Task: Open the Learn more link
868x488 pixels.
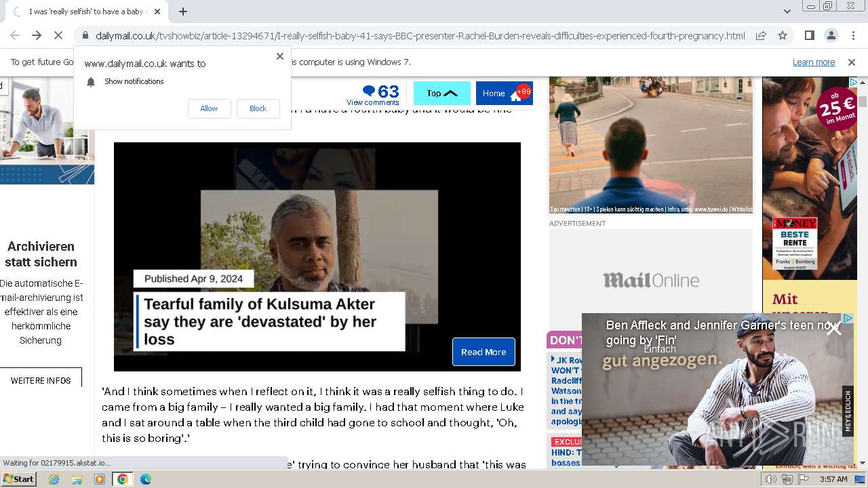Action: (814, 62)
